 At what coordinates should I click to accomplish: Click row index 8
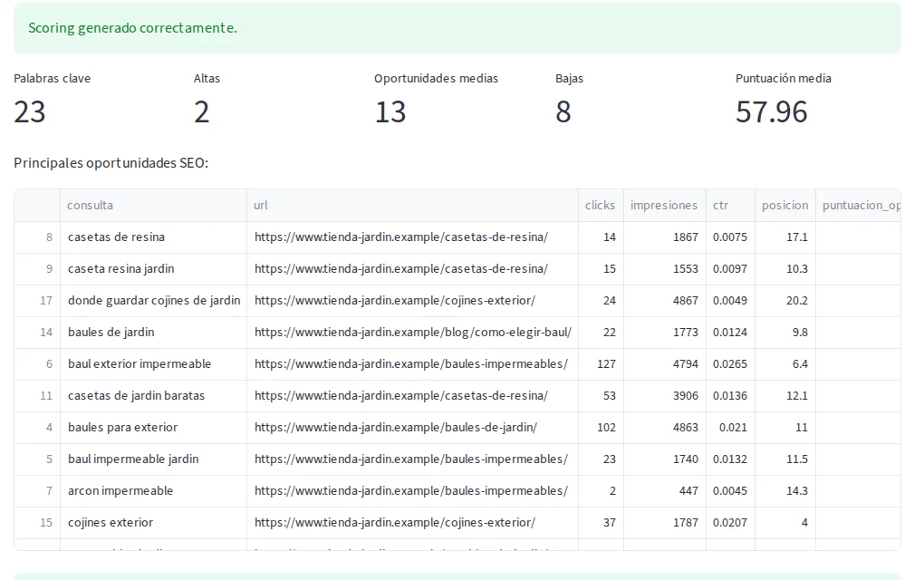(x=37, y=237)
